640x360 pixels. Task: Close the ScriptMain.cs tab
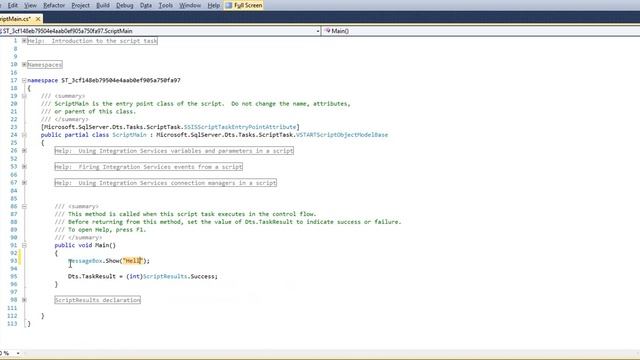(38, 19)
